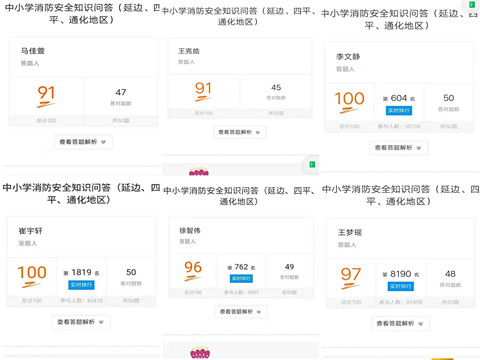Click the score 91 beside 45 correct answers
Viewport: 480px width, 360px height.
pos(203,89)
